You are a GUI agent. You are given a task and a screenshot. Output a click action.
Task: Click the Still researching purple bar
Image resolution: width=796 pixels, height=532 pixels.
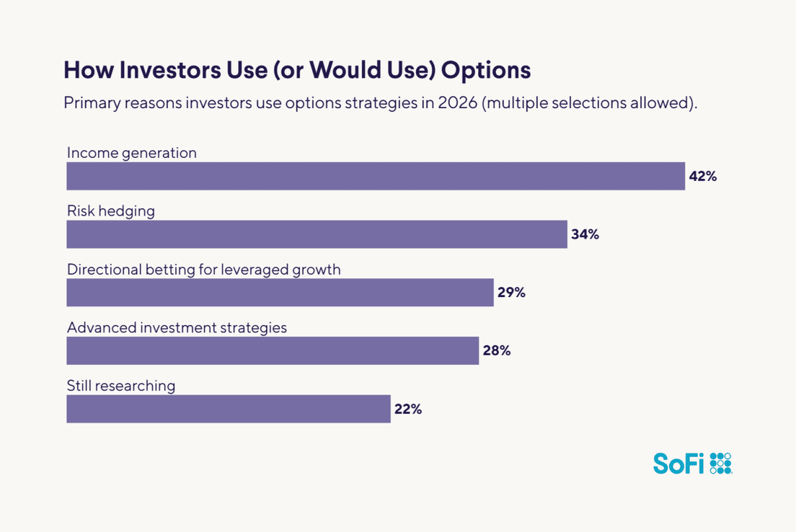[228, 409]
